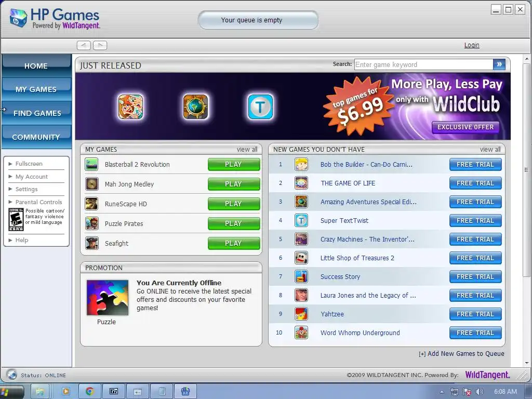Click the Crazy Machines game icon
The image size is (532, 399).
(x=301, y=239)
